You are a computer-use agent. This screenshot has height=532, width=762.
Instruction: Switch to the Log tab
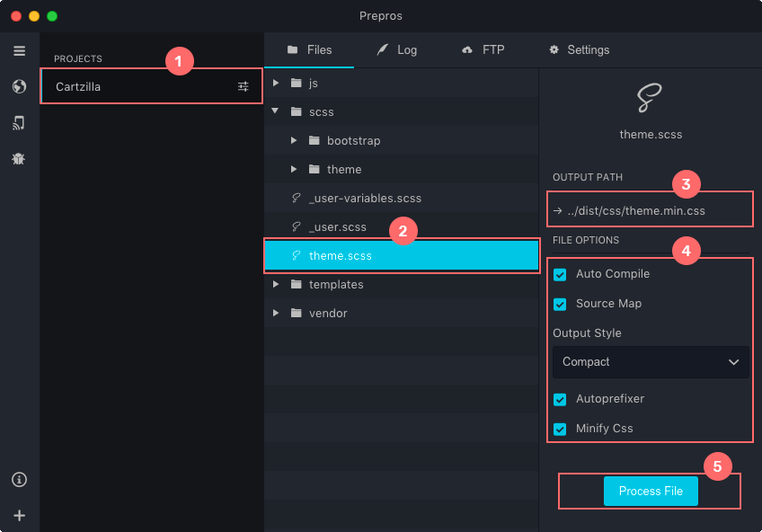tap(396, 50)
